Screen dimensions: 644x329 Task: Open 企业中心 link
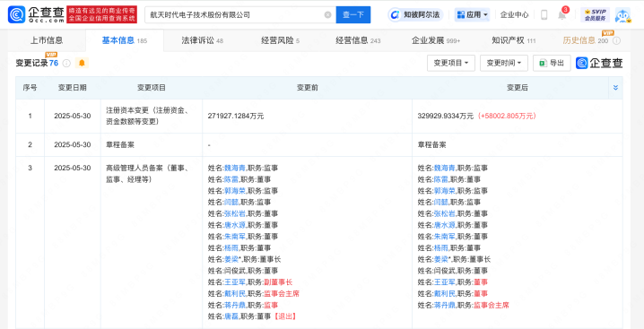[x=514, y=14]
